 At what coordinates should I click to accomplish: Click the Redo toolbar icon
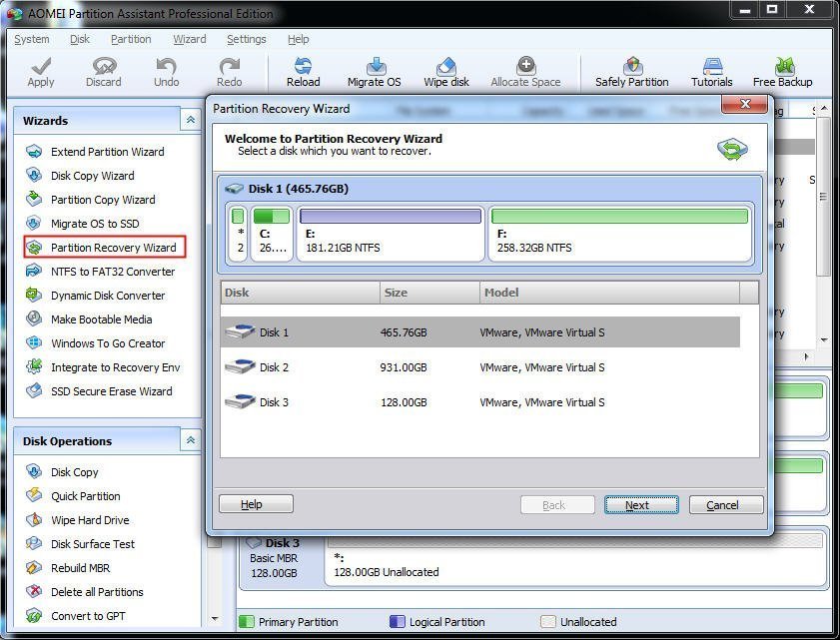tap(230, 72)
